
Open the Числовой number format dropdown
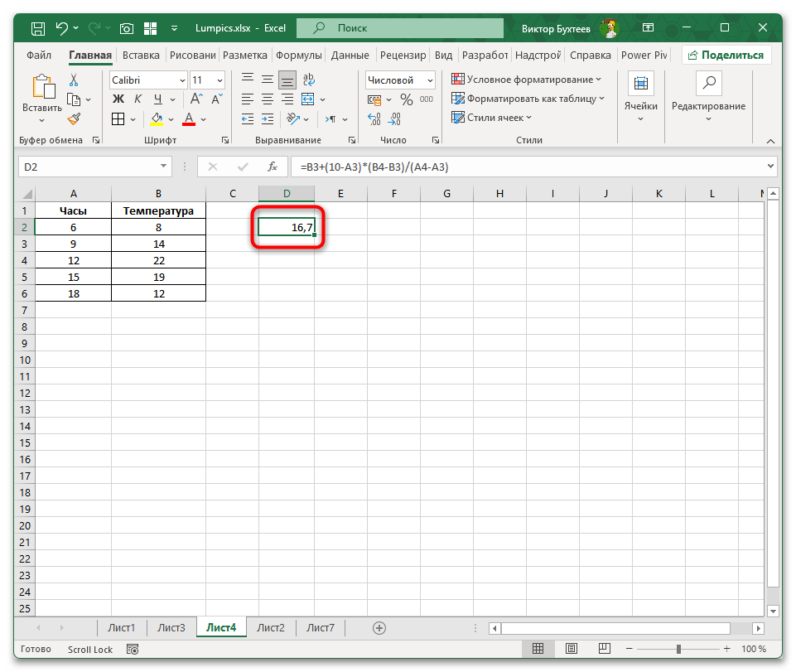[430, 80]
